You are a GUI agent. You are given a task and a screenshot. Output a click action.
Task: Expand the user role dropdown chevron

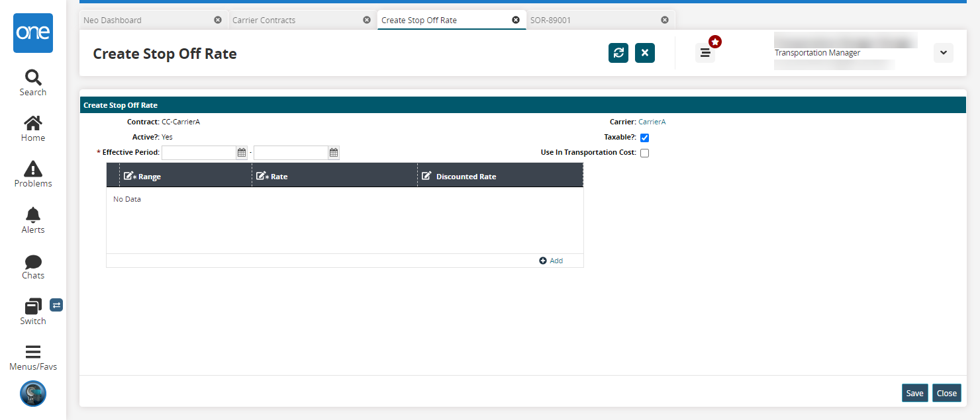944,53
